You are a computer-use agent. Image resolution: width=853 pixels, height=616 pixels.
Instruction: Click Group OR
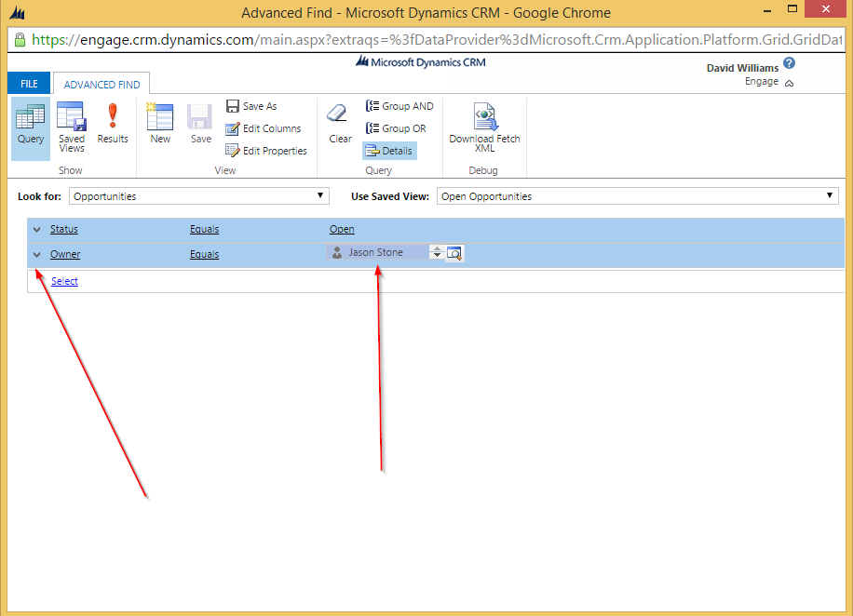click(396, 128)
